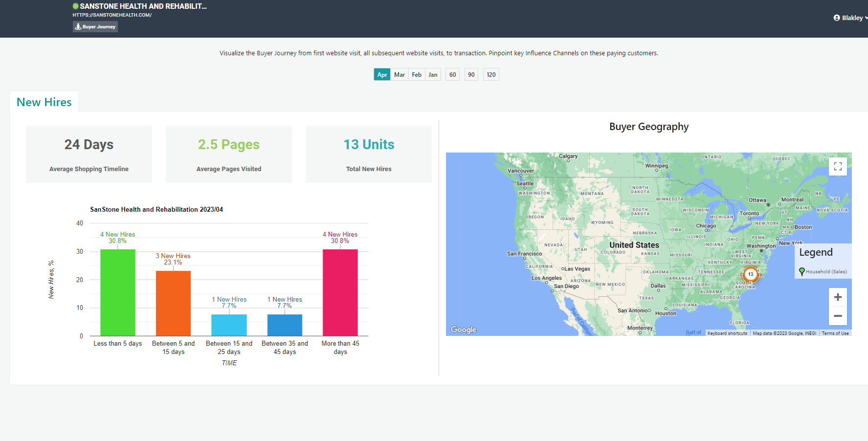Choose the 60 day range

[x=452, y=75]
